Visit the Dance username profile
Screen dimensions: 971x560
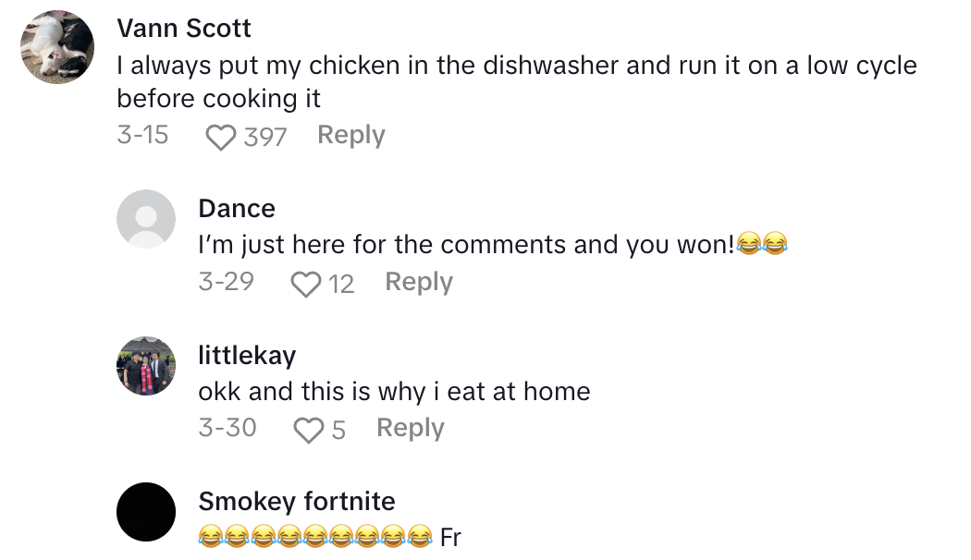coord(237,208)
